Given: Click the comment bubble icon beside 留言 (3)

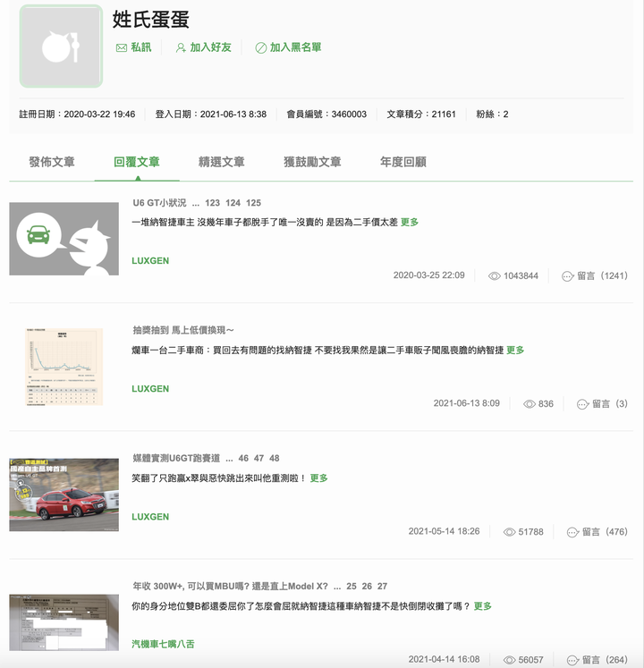Looking at the screenshot, I should click(x=582, y=404).
